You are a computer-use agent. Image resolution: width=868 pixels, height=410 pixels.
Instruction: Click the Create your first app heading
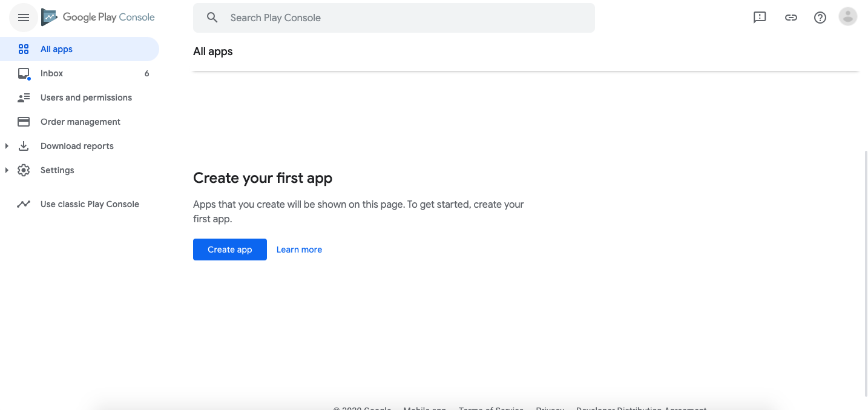pos(263,178)
